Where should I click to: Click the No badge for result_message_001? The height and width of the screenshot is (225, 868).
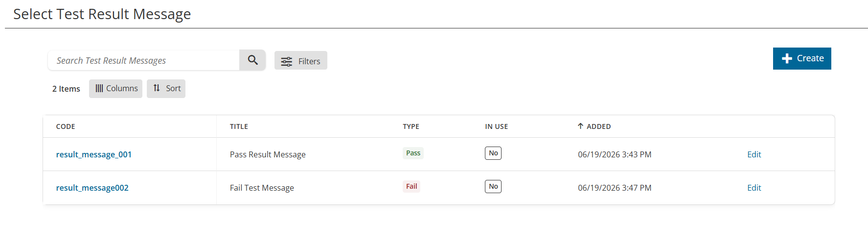point(493,153)
